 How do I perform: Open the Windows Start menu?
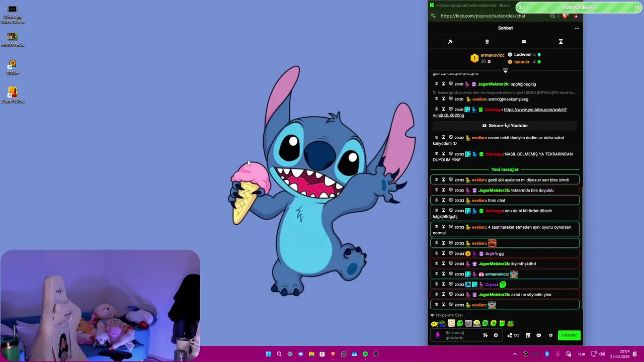pos(268,354)
